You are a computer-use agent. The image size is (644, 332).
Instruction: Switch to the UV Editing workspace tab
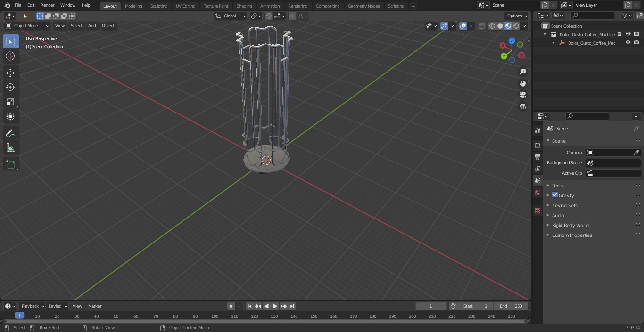pos(185,6)
